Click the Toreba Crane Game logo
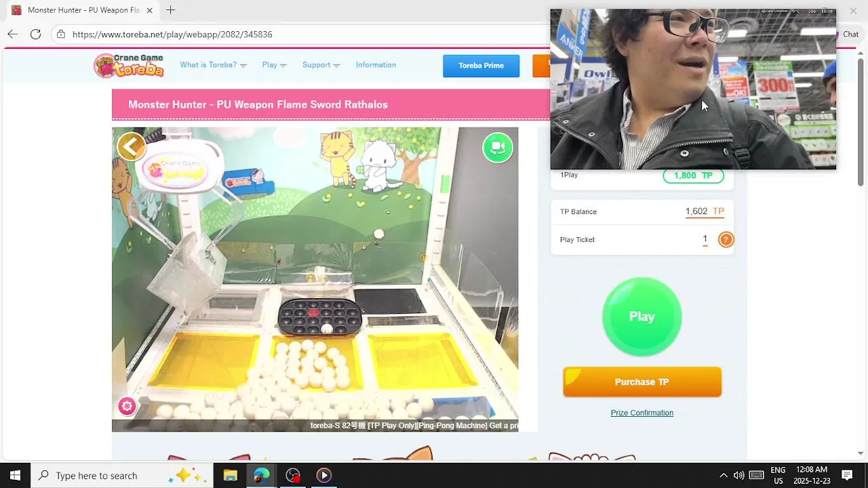Image resolution: width=868 pixels, height=488 pixels. pos(129,65)
